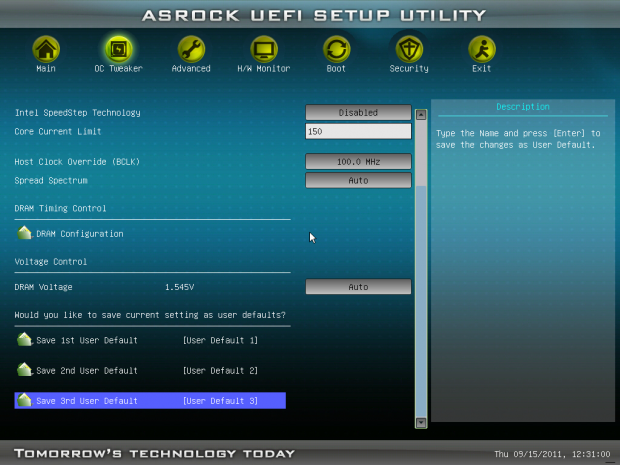
Task: Open the H/W Monitor screen icon
Action: coord(264,49)
